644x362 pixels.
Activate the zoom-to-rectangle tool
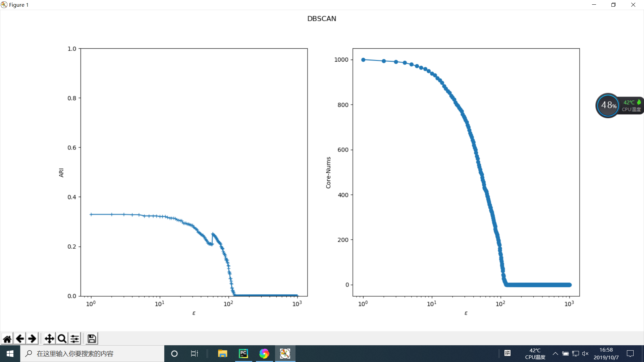point(62,338)
